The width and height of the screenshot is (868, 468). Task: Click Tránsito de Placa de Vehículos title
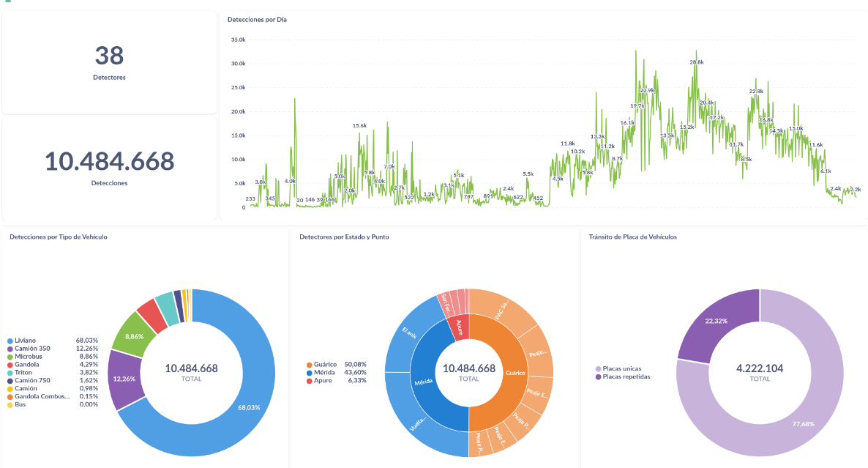click(632, 237)
